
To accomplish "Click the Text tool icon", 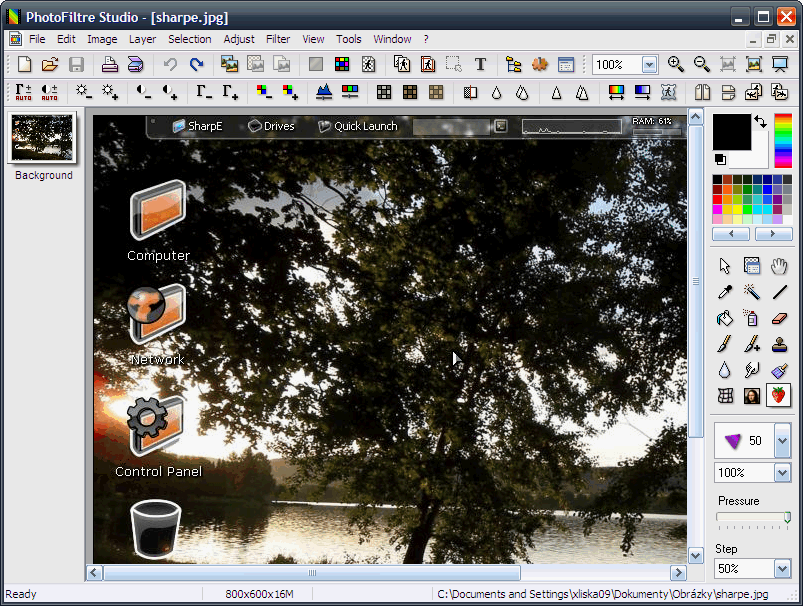I will 480,64.
